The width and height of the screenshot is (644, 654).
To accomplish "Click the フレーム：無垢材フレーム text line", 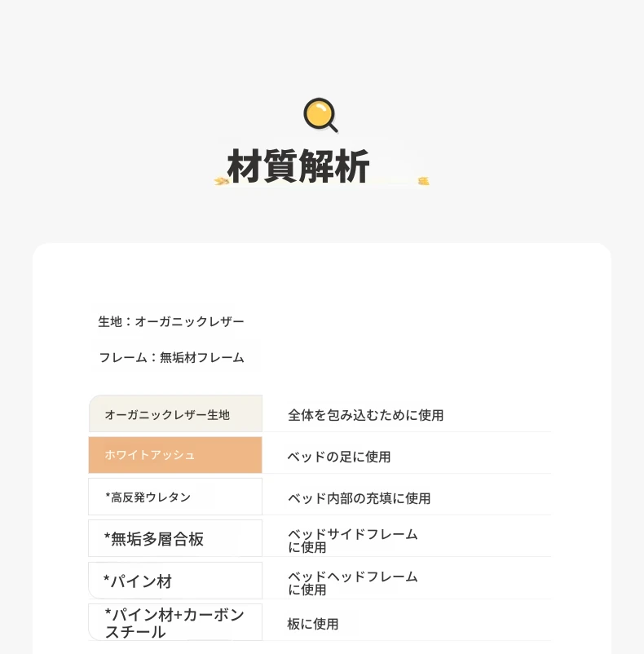I will pos(171,357).
